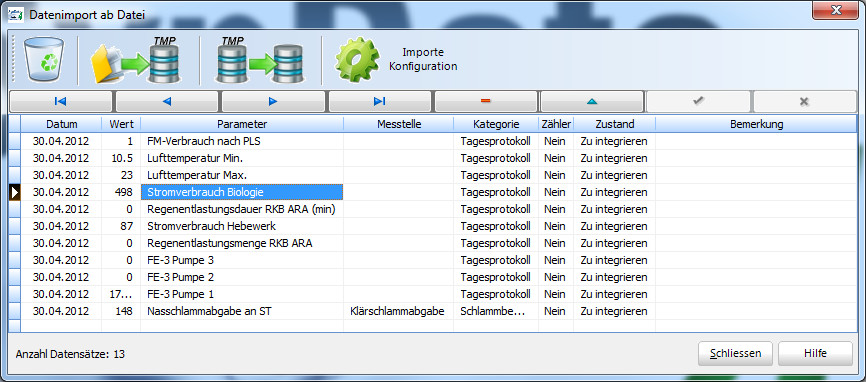866x382 pixels.
Task: Click the Bemerkung column header
Action: click(756, 124)
